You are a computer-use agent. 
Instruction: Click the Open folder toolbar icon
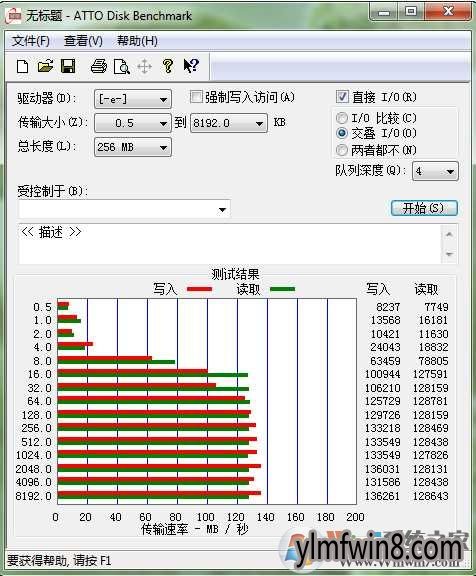click(x=45, y=66)
